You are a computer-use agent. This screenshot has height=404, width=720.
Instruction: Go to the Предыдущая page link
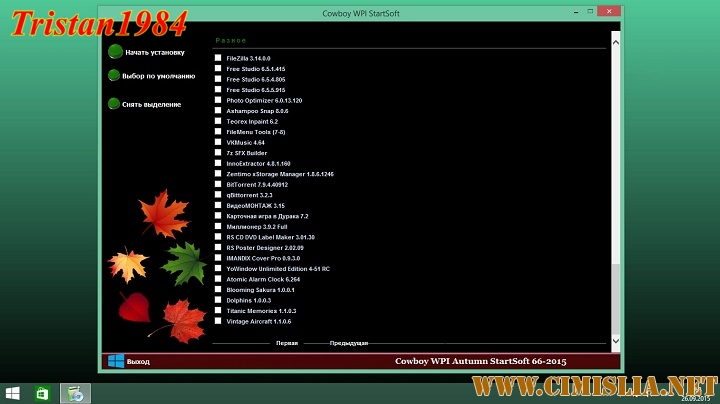click(x=349, y=343)
